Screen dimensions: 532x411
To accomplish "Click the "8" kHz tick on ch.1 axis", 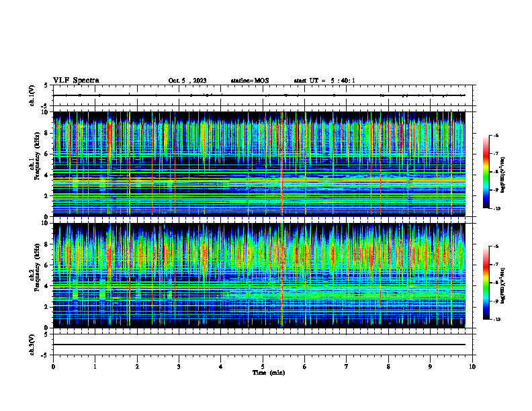I will click(47, 133).
